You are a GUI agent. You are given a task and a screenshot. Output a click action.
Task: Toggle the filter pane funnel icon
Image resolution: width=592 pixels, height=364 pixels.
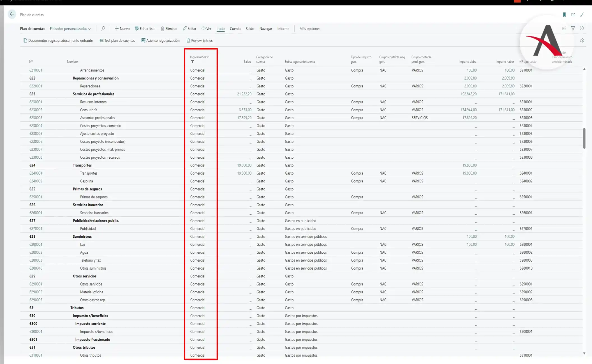point(573,28)
